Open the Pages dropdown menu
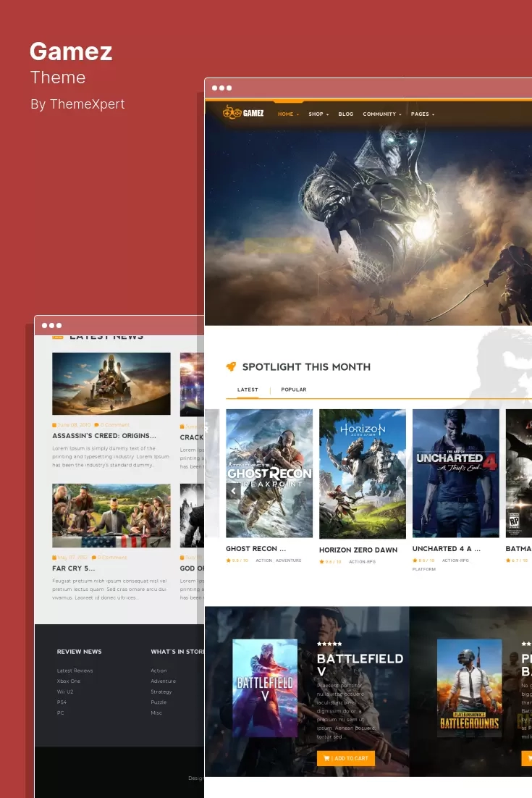The image size is (532, 798). (423, 114)
